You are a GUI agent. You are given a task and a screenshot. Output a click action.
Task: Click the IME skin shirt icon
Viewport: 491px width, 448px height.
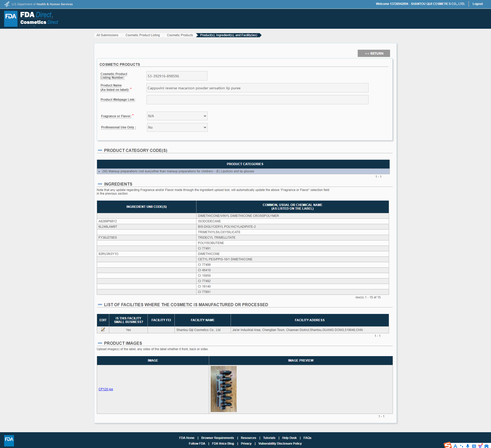pos(480,446)
